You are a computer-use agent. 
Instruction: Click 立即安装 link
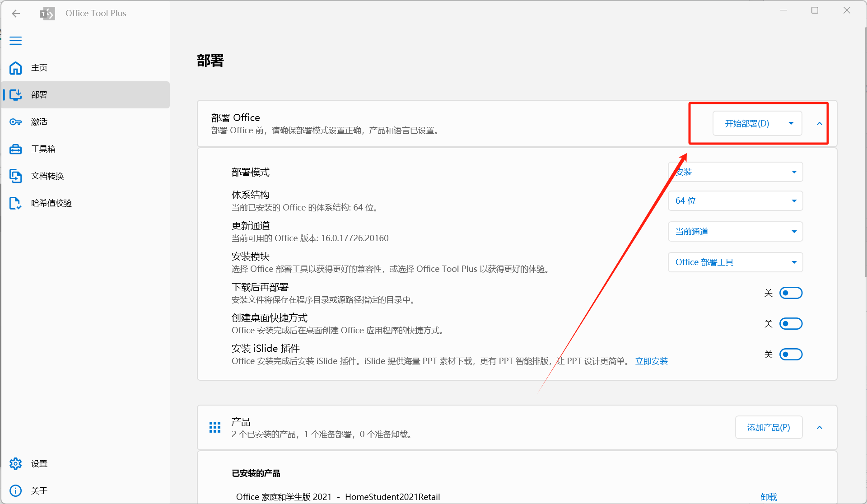tap(652, 361)
